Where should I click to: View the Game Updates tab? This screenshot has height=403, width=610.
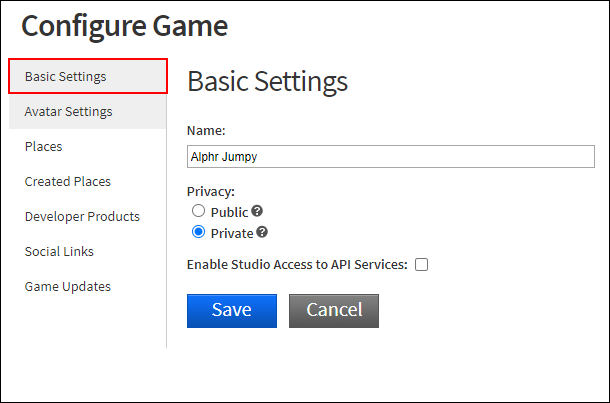point(68,286)
